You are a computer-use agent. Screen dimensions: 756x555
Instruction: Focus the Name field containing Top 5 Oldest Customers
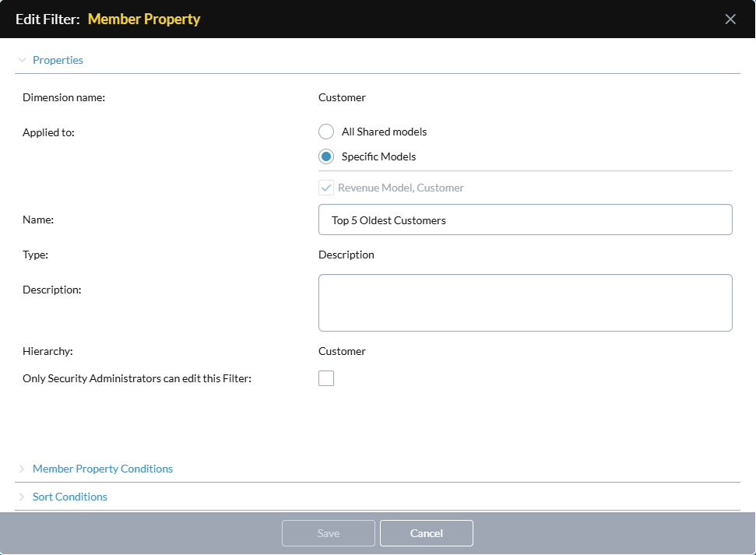pyautogui.click(x=526, y=220)
